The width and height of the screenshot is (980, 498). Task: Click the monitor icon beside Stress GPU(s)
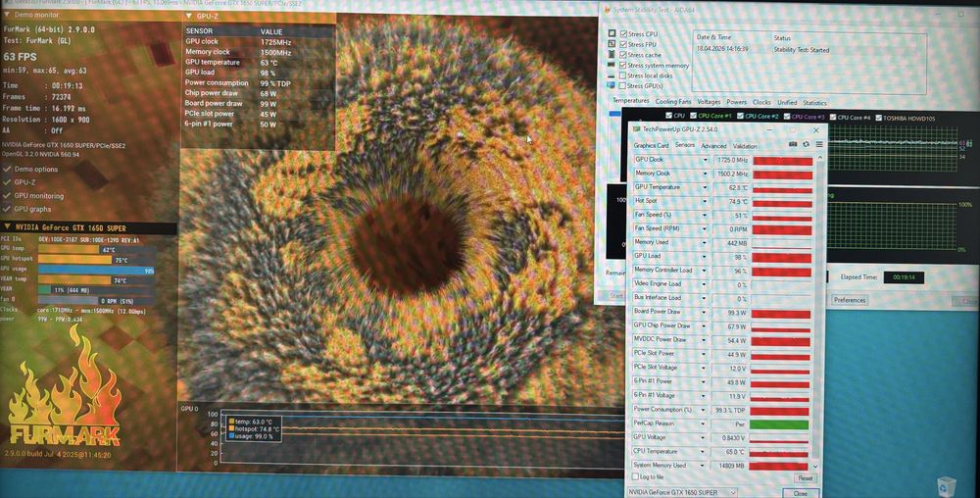612,85
